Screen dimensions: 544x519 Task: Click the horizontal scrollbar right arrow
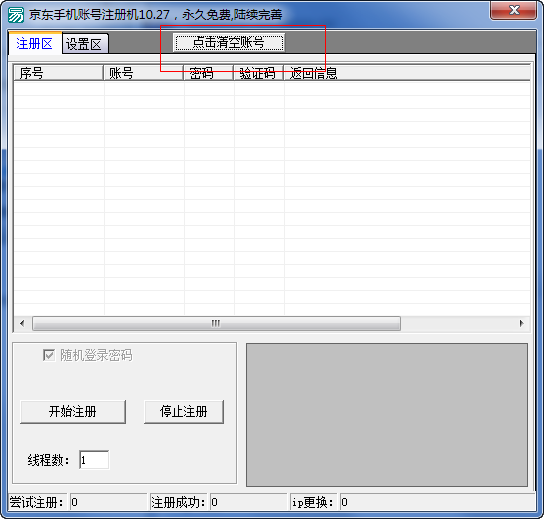click(521, 323)
